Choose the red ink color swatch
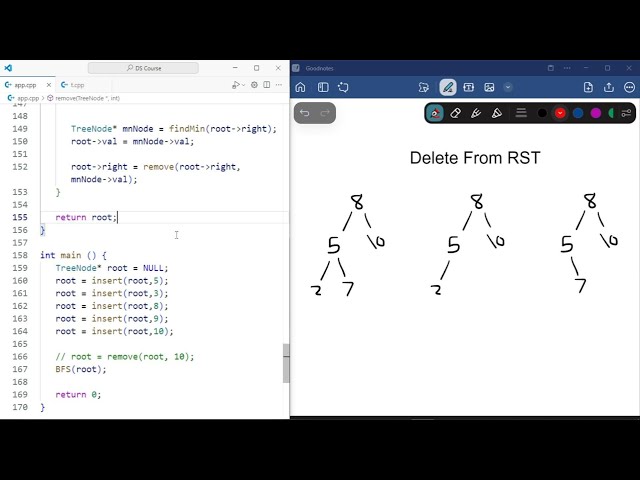The image size is (640, 480). pyautogui.click(x=560, y=113)
